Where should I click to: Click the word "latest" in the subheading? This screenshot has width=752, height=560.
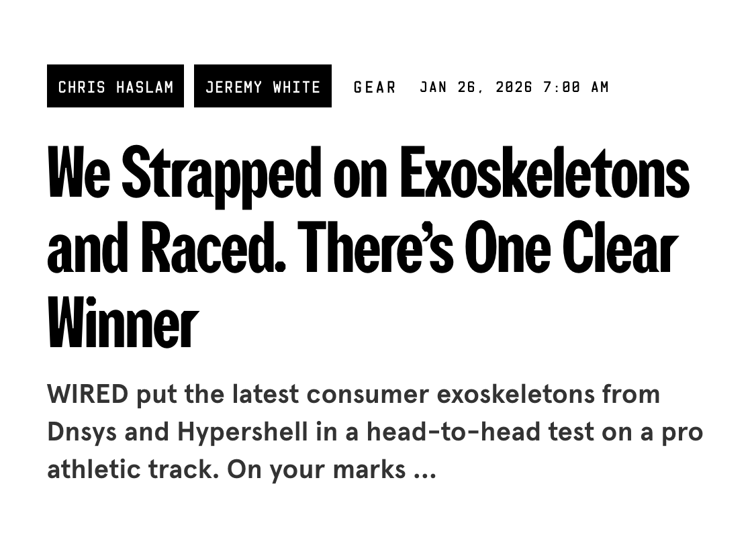265,394
